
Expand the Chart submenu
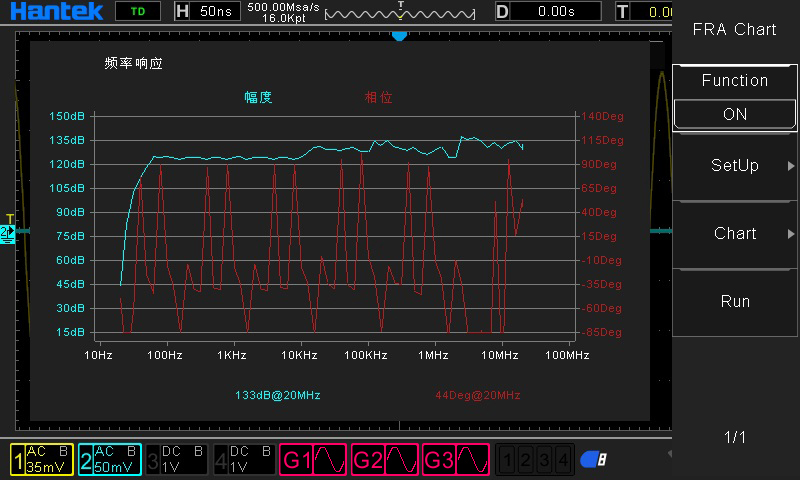[735, 234]
